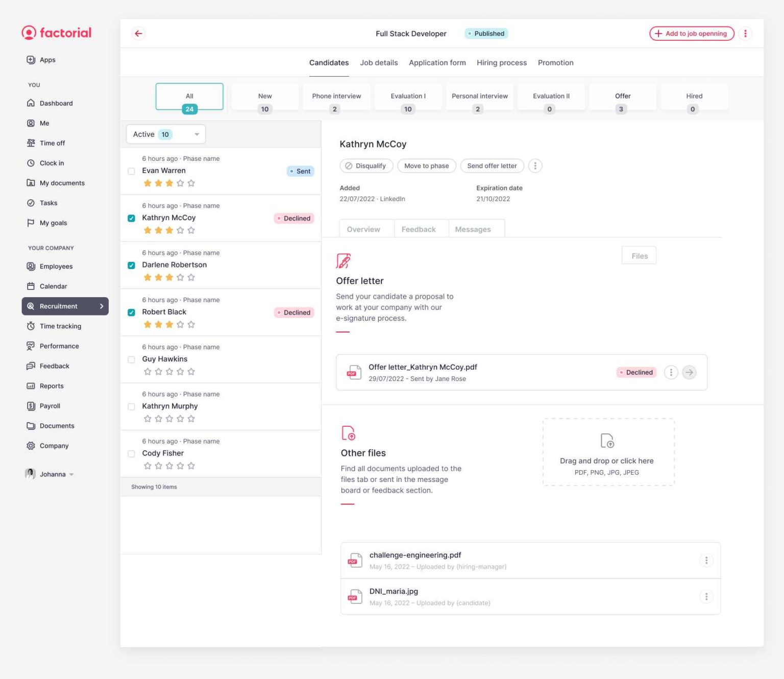Screen dimensions: 784x679
Task: Open the Performance sidebar item
Action: pos(59,346)
